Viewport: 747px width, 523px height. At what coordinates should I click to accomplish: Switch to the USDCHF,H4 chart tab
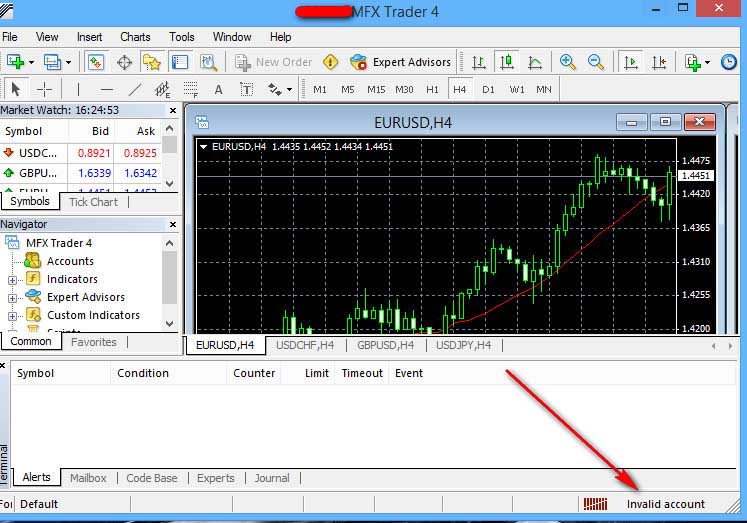pos(305,345)
